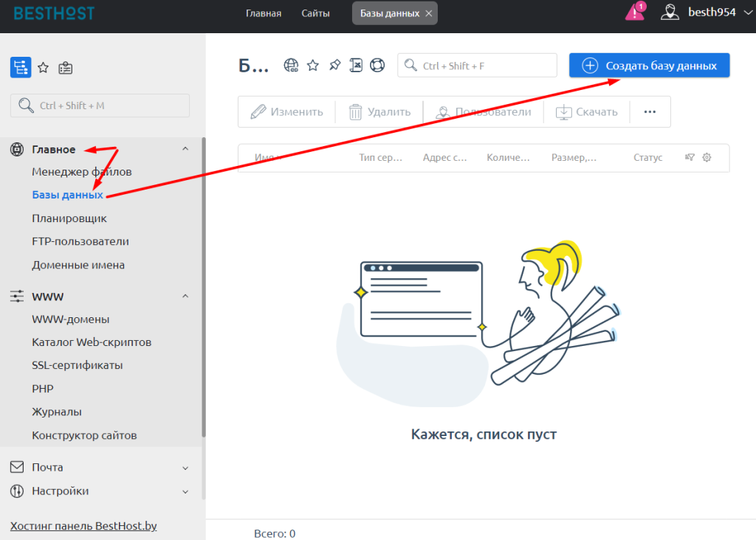Image resolution: width=756 pixels, height=540 pixels.
Task: Open help via the lifebuoy icon
Action: click(x=377, y=65)
